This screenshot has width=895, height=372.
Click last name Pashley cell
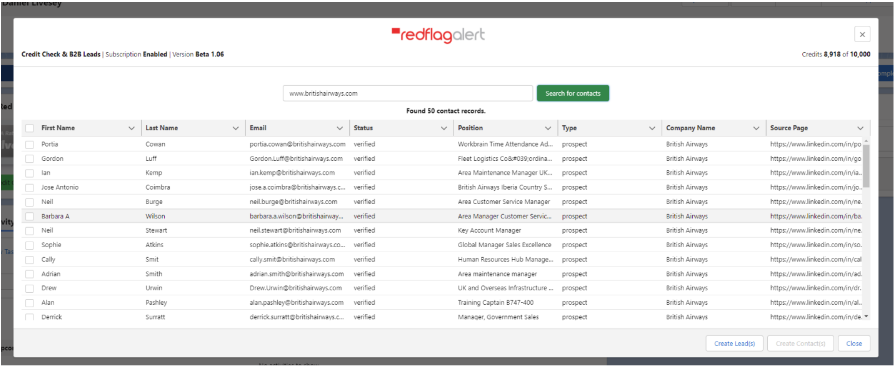coord(156,302)
